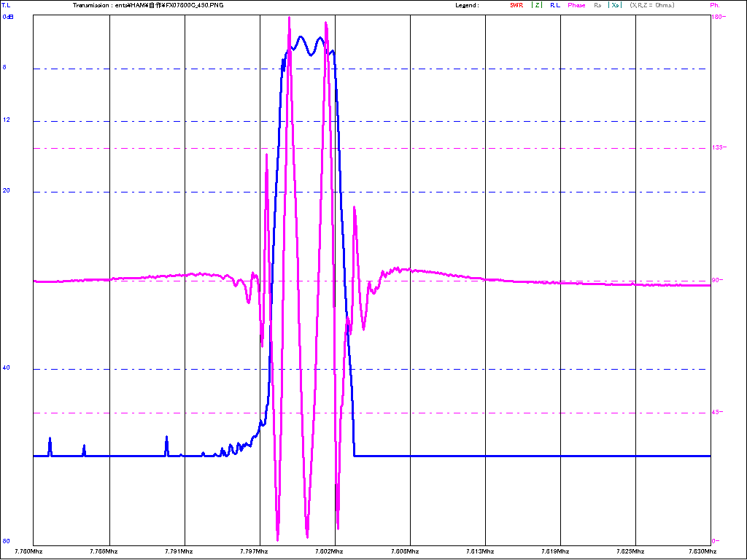Viewport: 747px width, 560px height.
Task: Click the 7.830Mhz end frequency label
Action: [710, 551]
